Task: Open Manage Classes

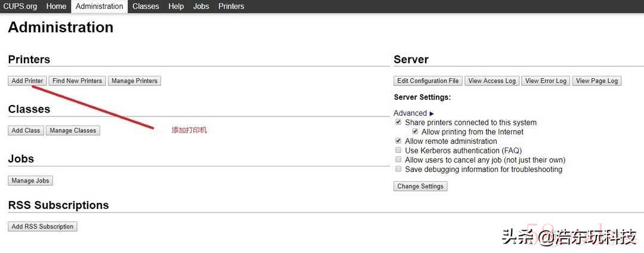Action: [x=73, y=131]
